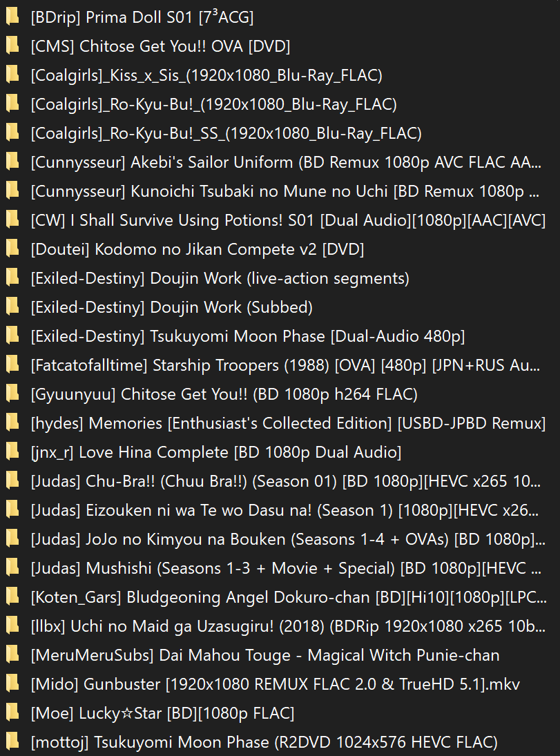This screenshot has height=756, width=560.
Task: Select '[Exiled-Destiny] Doujin Work (live-action segments)' name
Action: coord(220,278)
